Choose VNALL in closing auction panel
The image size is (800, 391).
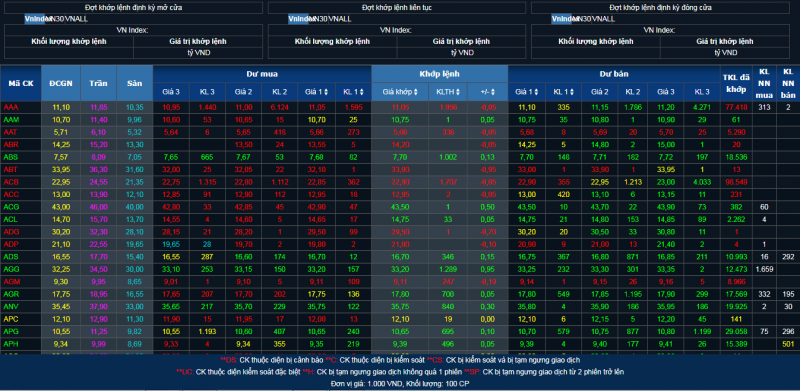coord(603,19)
